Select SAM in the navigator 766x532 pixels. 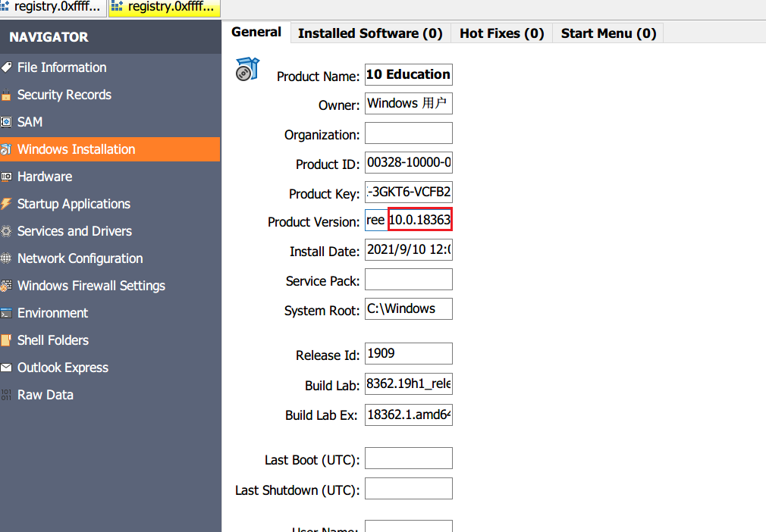pos(111,122)
